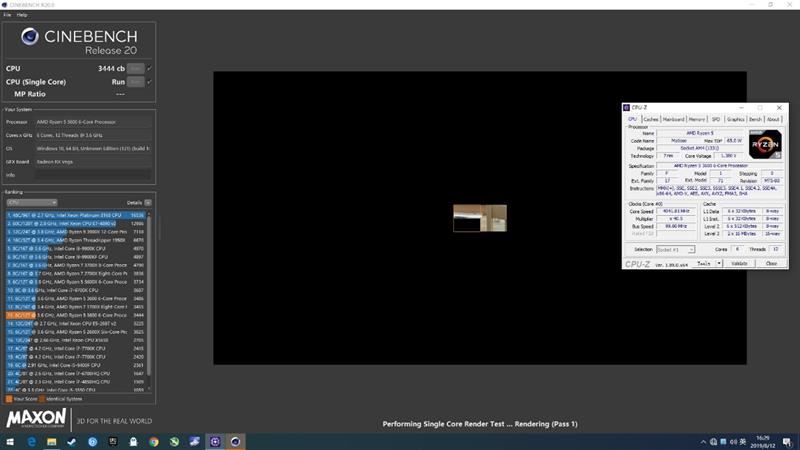Click the Cinebench sphere logo

click(x=30, y=36)
